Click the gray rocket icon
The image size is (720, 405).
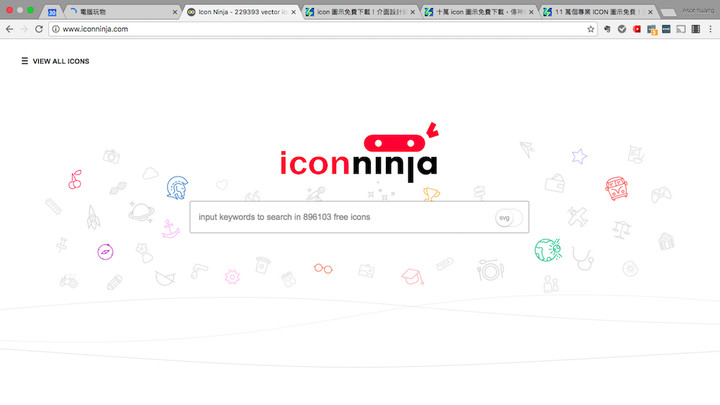point(93,218)
